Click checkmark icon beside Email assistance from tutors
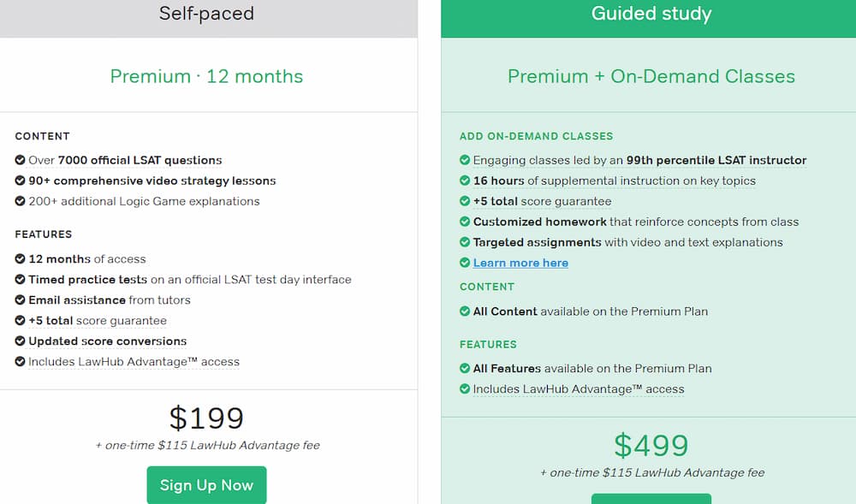The width and height of the screenshot is (856, 504). 21,300
